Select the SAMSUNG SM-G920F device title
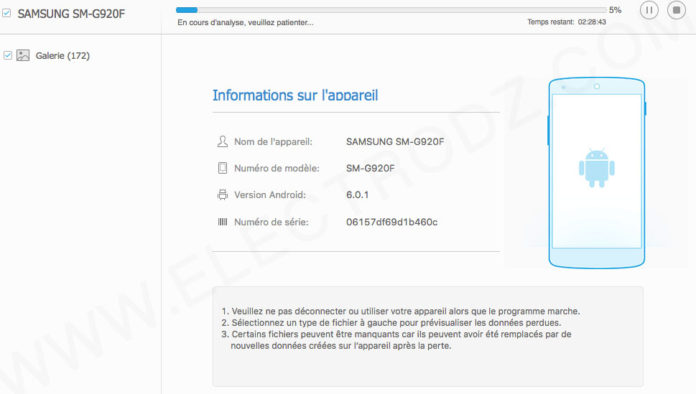Viewport: 696px width, 394px height. click(71, 14)
